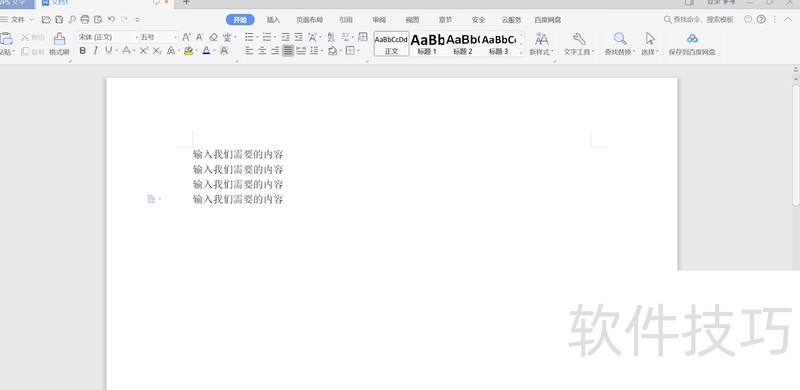
Task: Click the open folder icon
Action: click(46, 19)
